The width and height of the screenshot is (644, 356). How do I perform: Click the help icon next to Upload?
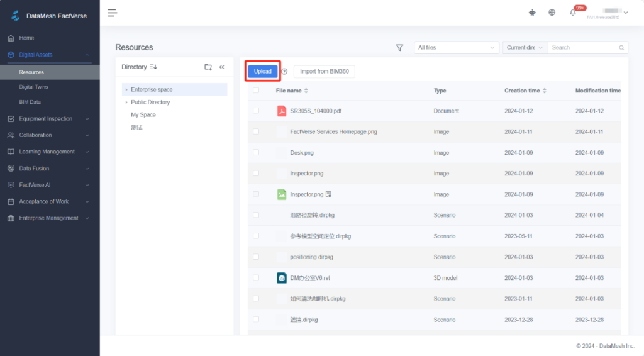point(284,72)
